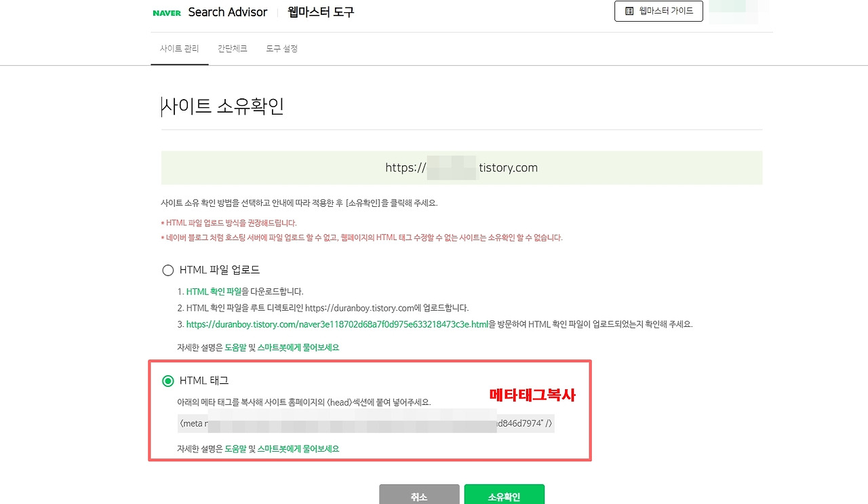The image size is (868, 504).
Task: Download the HTML 확인 파일 link
Action: 214,292
